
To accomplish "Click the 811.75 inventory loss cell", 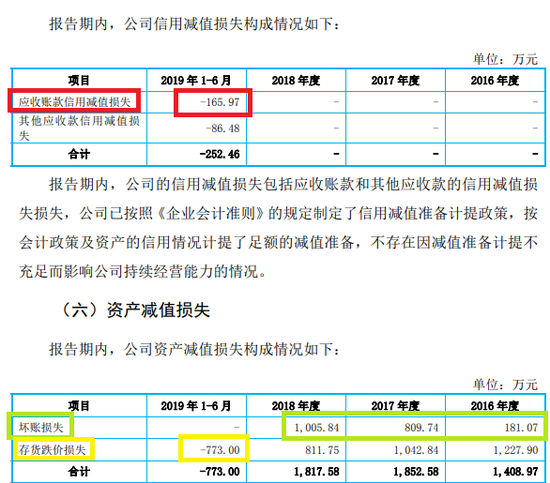I will (322, 450).
